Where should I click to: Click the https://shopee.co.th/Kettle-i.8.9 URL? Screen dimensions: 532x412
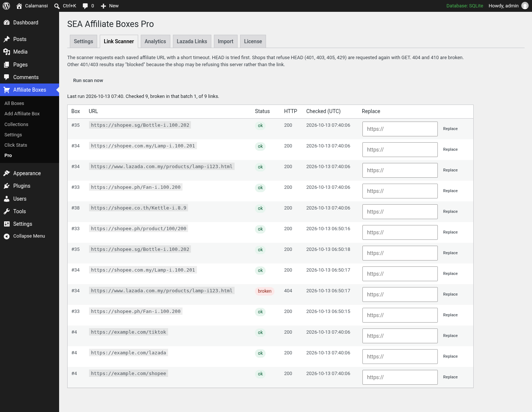click(x=139, y=208)
